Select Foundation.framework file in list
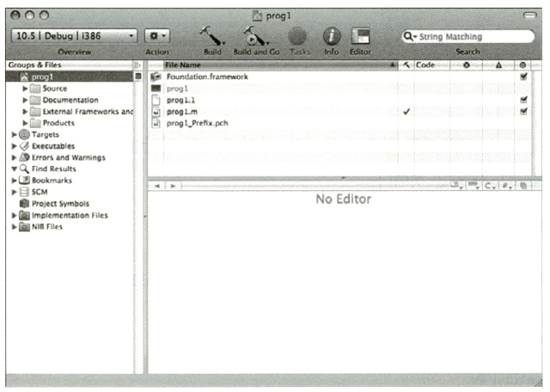Screen dimensions: 550x392 [x=206, y=77]
